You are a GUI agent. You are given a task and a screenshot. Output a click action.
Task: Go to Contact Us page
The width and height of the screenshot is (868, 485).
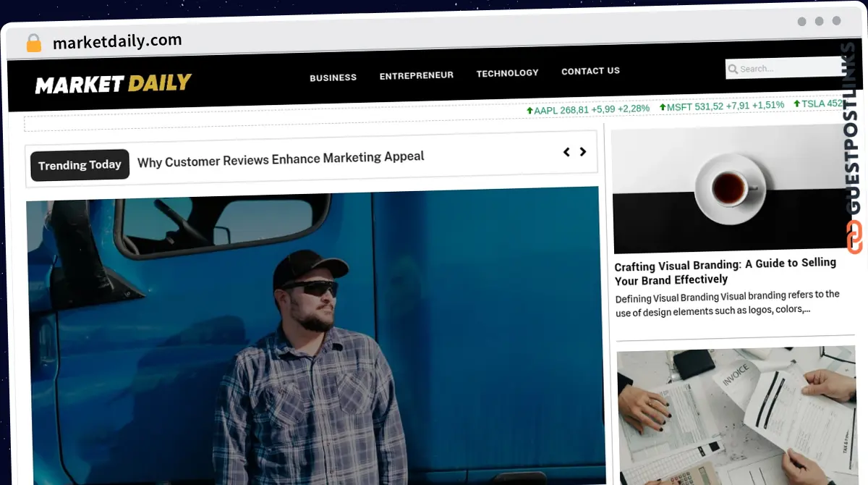[x=590, y=71]
